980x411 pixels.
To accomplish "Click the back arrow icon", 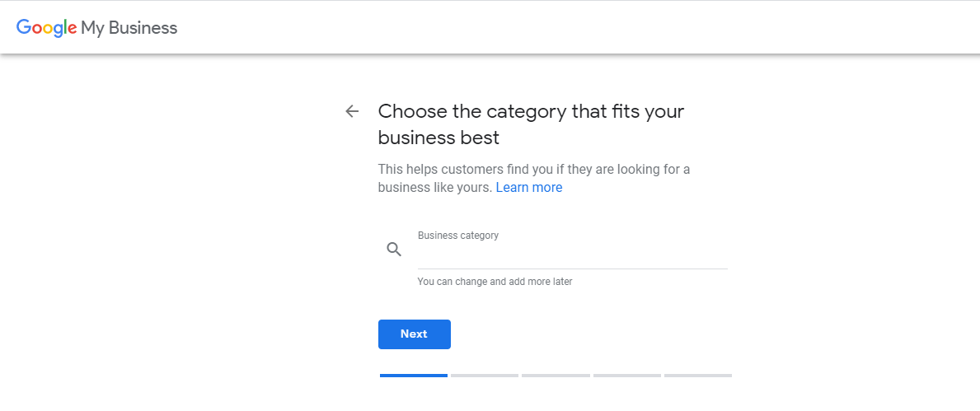I will point(353,111).
